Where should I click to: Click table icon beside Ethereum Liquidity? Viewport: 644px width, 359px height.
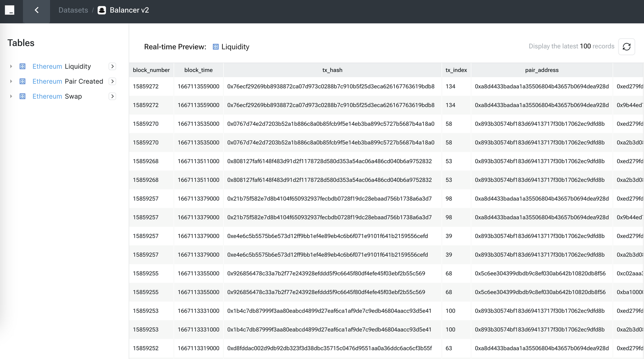[x=23, y=66]
